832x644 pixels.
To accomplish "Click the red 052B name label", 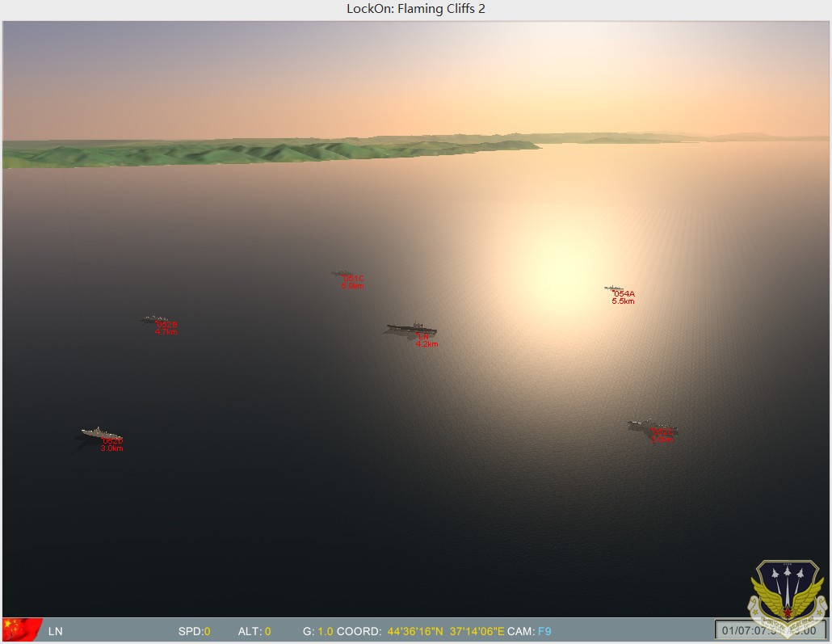I will [167, 324].
